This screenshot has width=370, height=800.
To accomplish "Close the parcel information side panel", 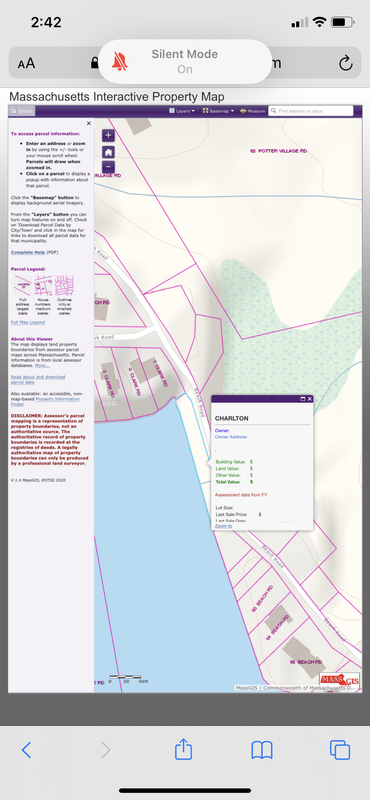I will (x=89, y=123).
